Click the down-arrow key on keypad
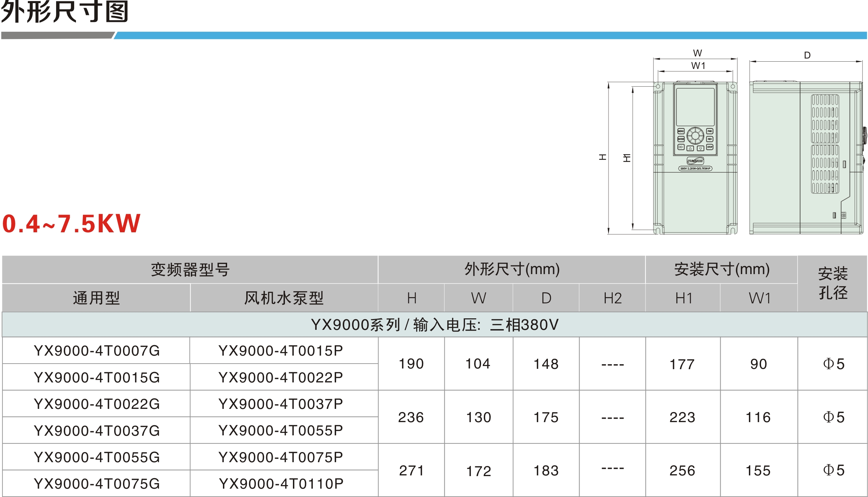The height and width of the screenshot is (497, 868). click(700, 148)
